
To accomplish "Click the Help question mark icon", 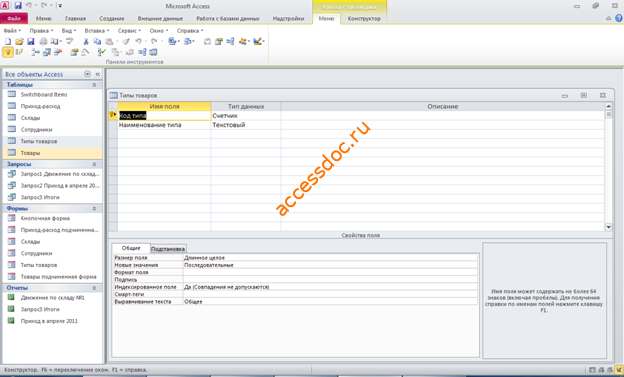I will pos(619,18).
